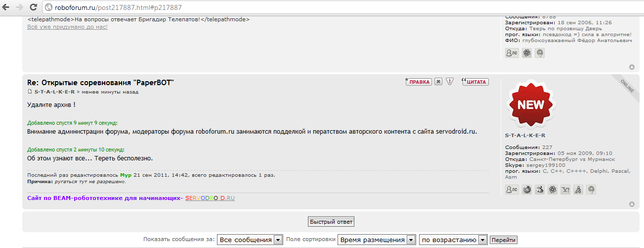This screenshot has width=644, height=248.
Task: Click the small post icon before S-T-A-L-K-E-R byline
Action: pos(30,92)
